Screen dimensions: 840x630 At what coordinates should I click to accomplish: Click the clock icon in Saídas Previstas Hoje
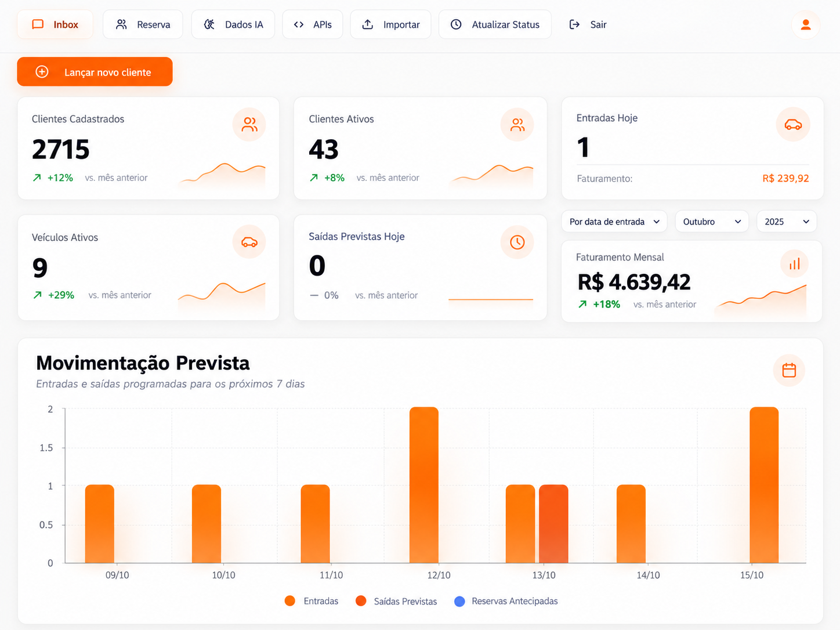(x=517, y=242)
